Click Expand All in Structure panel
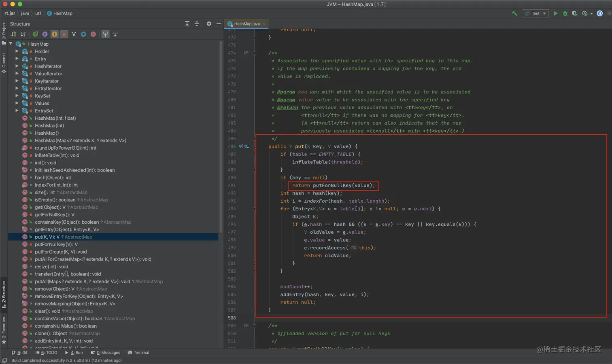Viewport: 612px width, 364px height. click(x=187, y=24)
